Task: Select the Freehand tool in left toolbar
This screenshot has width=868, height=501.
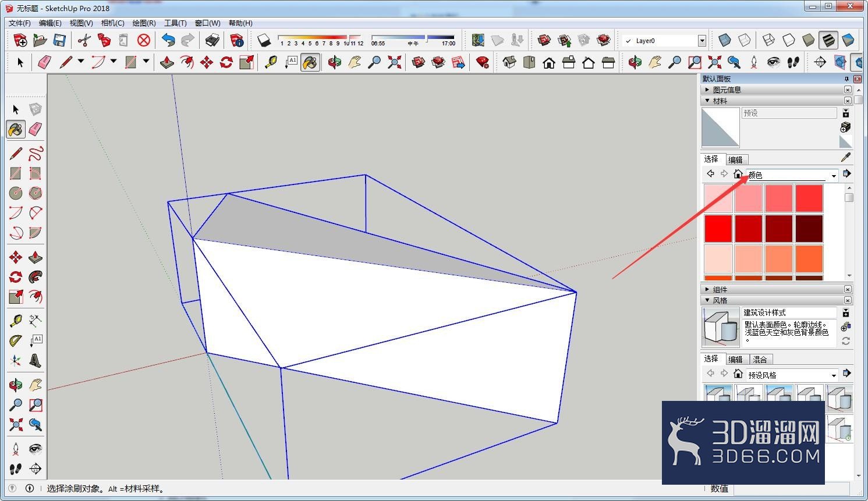Action: pyautogui.click(x=36, y=153)
